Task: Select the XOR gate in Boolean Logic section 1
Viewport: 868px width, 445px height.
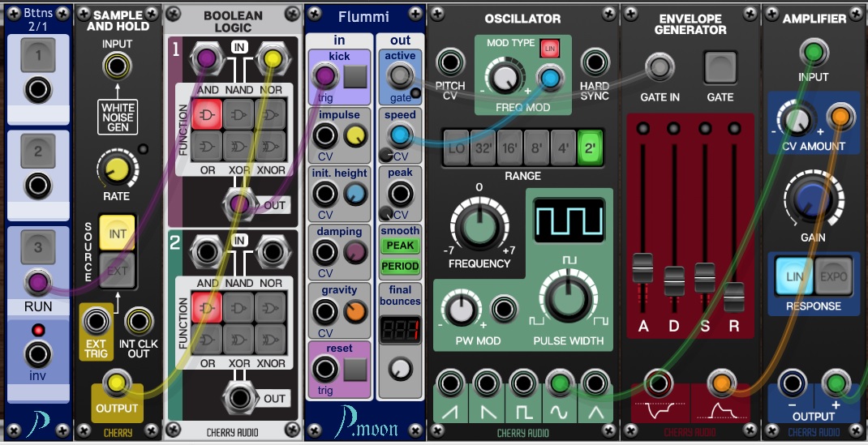Action: (x=238, y=146)
